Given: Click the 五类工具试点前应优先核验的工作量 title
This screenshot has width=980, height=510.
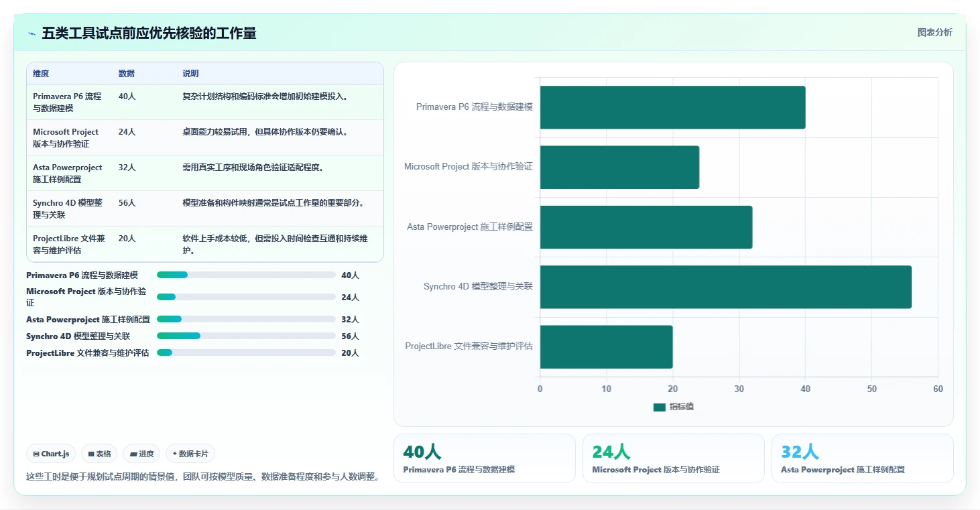Looking at the screenshot, I should (149, 34).
